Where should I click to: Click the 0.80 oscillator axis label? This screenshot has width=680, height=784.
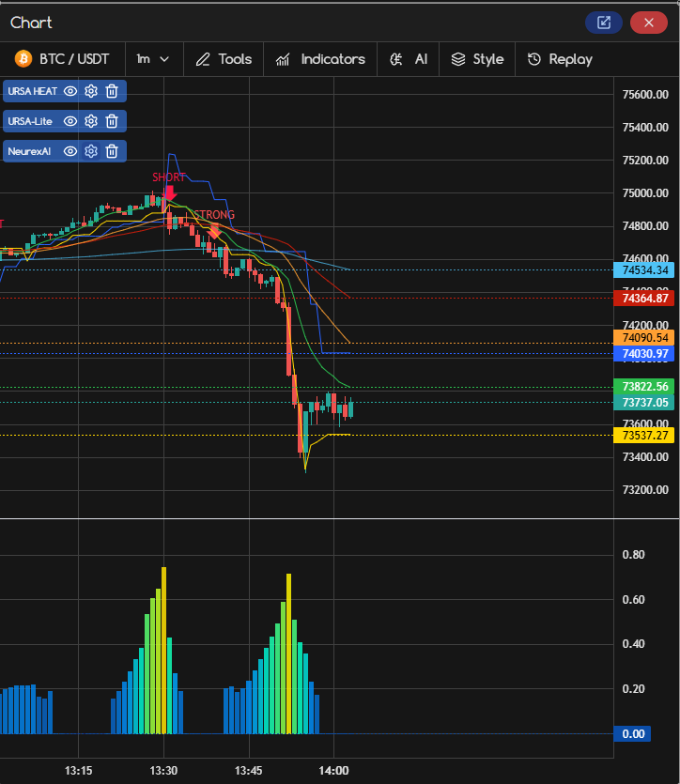pyautogui.click(x=633, y=555)
